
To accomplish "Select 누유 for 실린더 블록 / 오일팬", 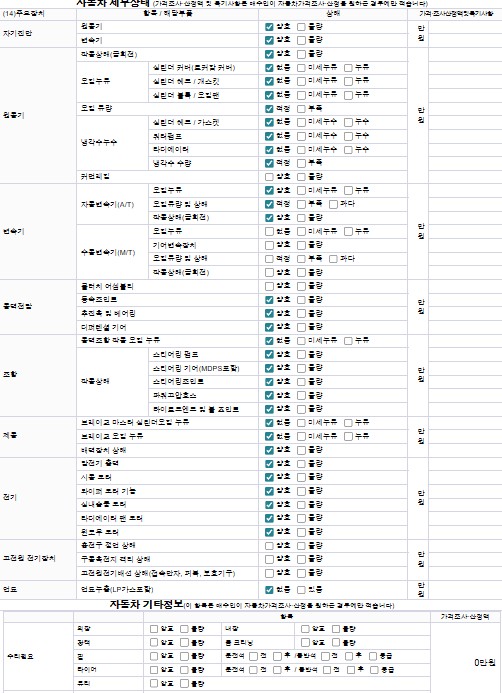I will pos(348,95).
